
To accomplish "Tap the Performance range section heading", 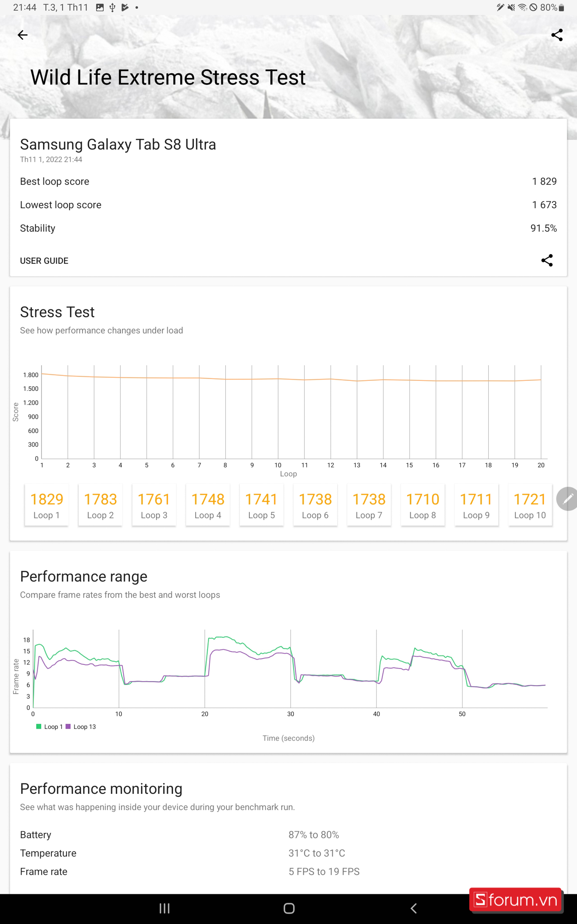I will [x=84, y=576].
